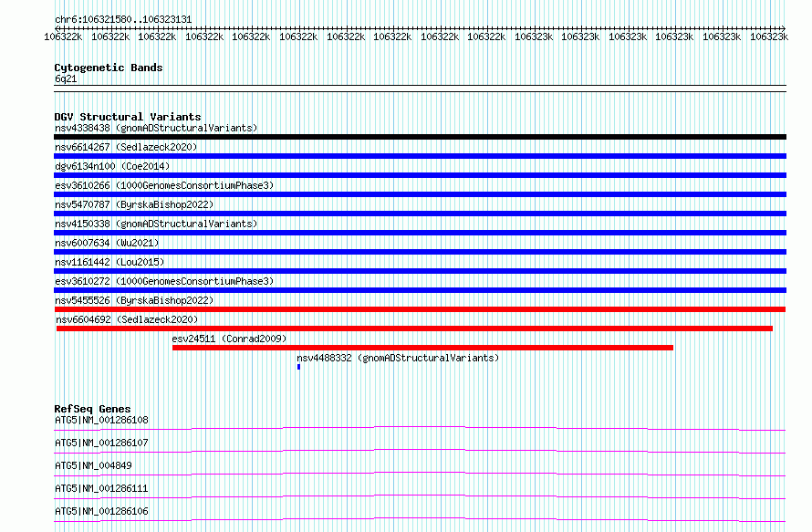Open variant nsv5470787 (ByrskaBishop2022)
The image size is (812, 532).
click(134, 204)
